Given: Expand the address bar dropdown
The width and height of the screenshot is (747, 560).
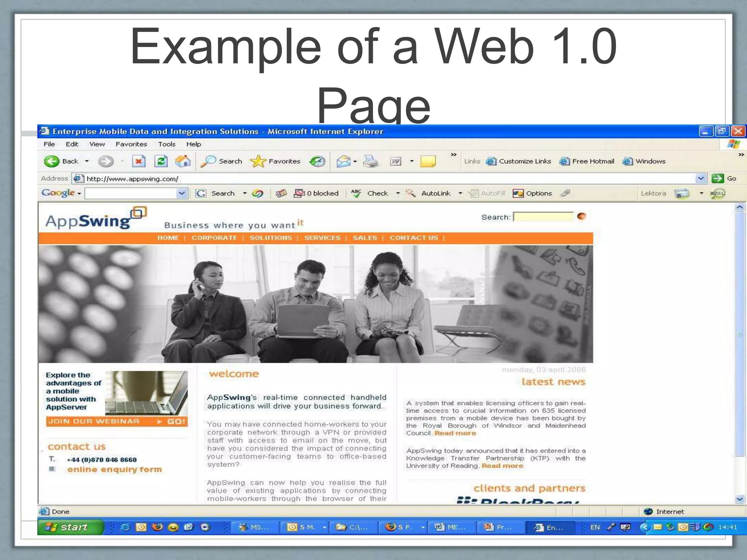Looking at the screenshot, I should point(701,178).
